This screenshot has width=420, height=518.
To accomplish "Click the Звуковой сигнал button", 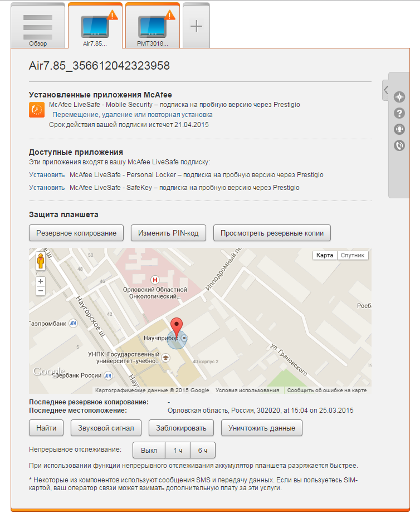I will [106, 428].
